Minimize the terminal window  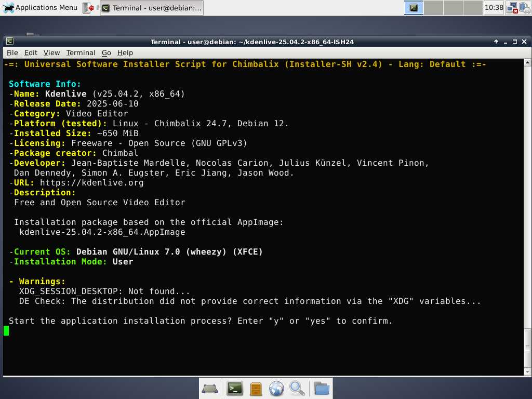(506, 42)
